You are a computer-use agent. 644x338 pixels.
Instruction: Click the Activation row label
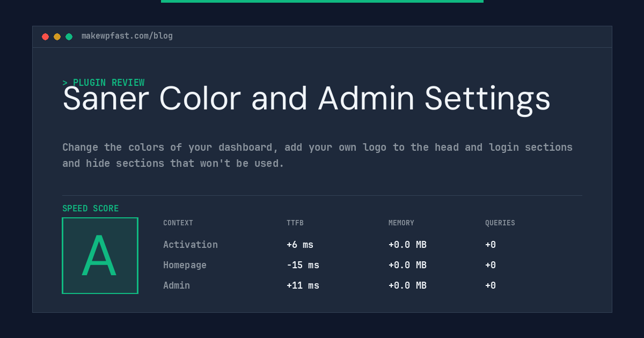pos(191,245)
